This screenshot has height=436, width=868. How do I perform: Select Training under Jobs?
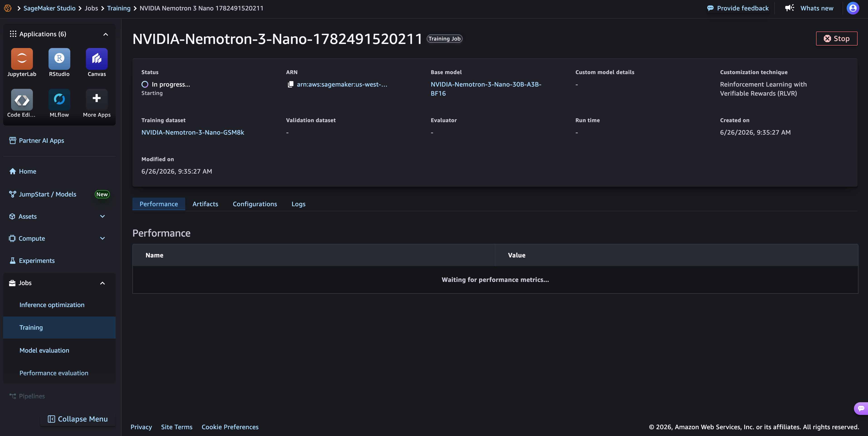59,328
